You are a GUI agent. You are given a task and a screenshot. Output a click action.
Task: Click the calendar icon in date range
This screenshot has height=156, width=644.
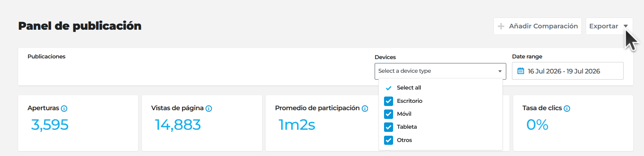pyautogui.click(x=521, y=71)
